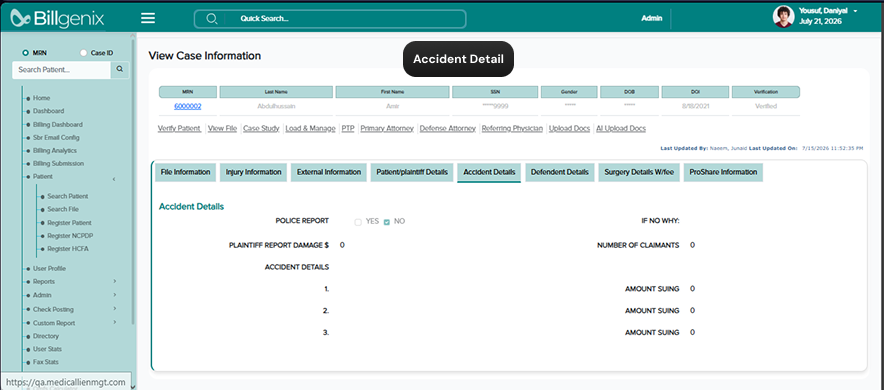
Task: Open User Profile in the sidebar
Action: [49, 268]
